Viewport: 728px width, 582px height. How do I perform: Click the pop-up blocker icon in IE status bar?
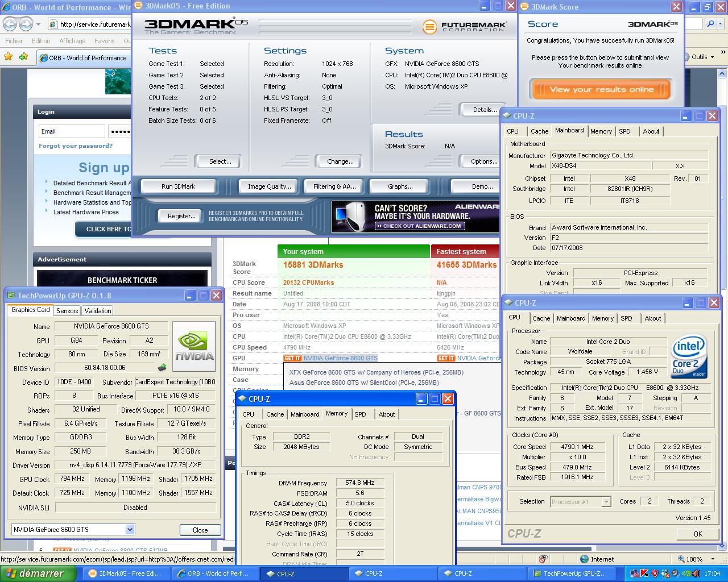[543, 559]
